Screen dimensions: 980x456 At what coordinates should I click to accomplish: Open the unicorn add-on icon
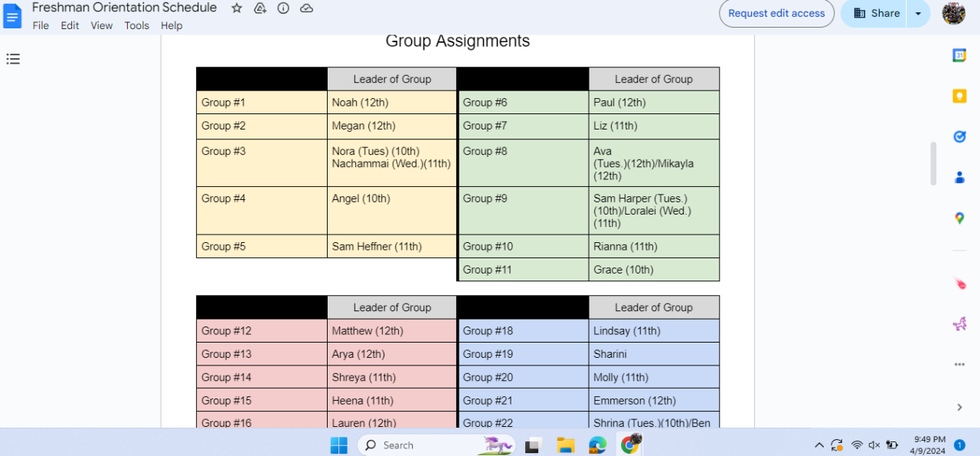click(x=959, y=324)
